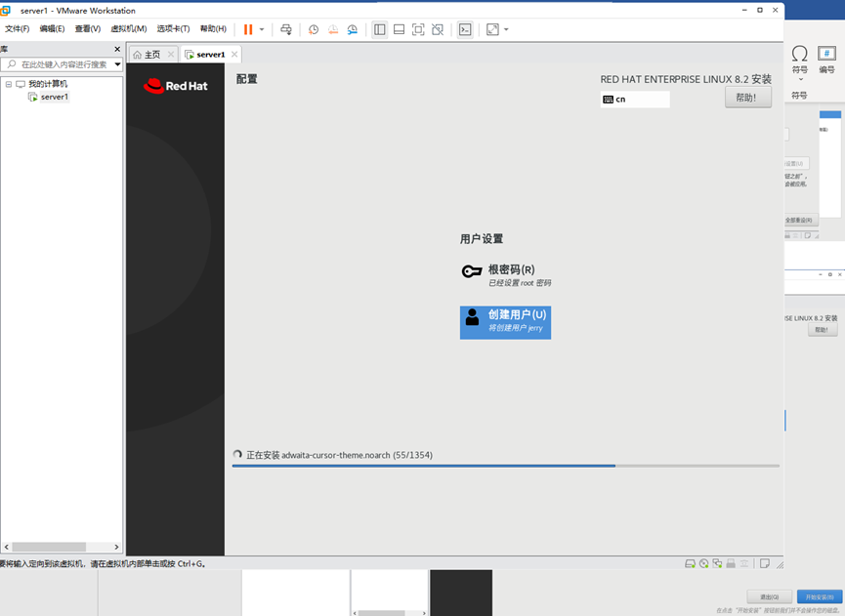
Task: Collapse the 我的计算机 tree node
Action: (x=9, y=84)
